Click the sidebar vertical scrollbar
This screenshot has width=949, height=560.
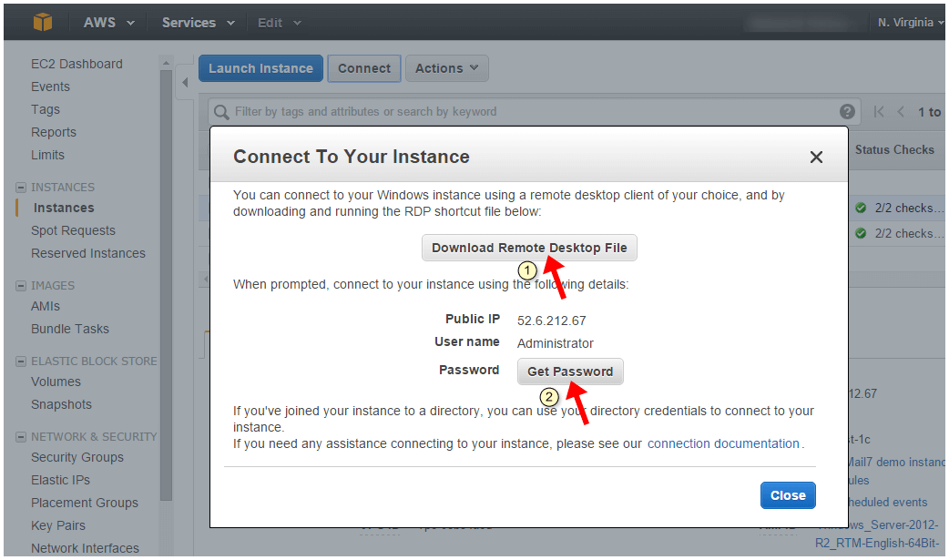pyautogui.click(x=167, y=284)
